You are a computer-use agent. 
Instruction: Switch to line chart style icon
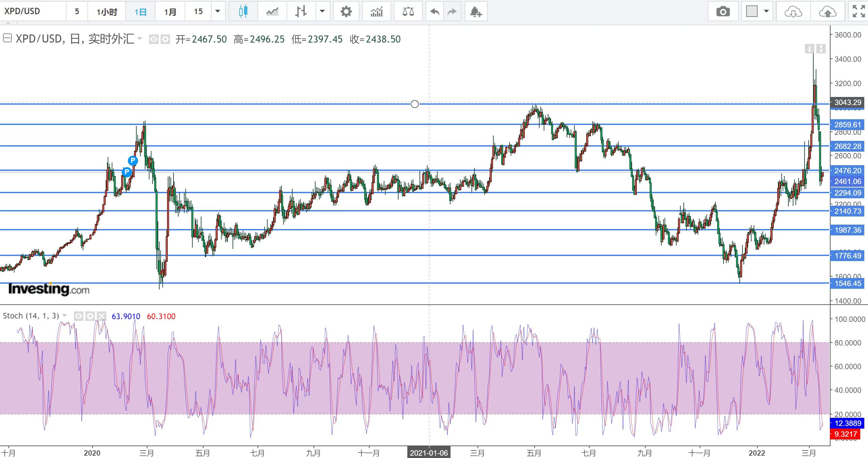272,11
